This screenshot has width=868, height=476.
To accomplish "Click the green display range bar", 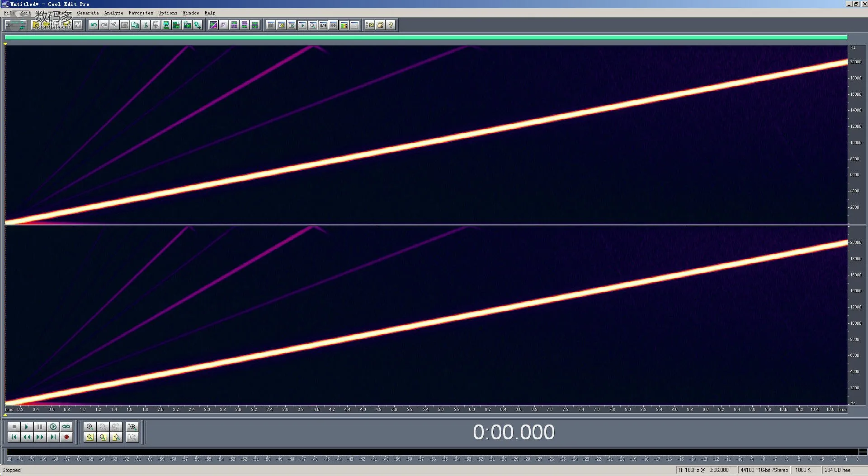I will point(426,37).
